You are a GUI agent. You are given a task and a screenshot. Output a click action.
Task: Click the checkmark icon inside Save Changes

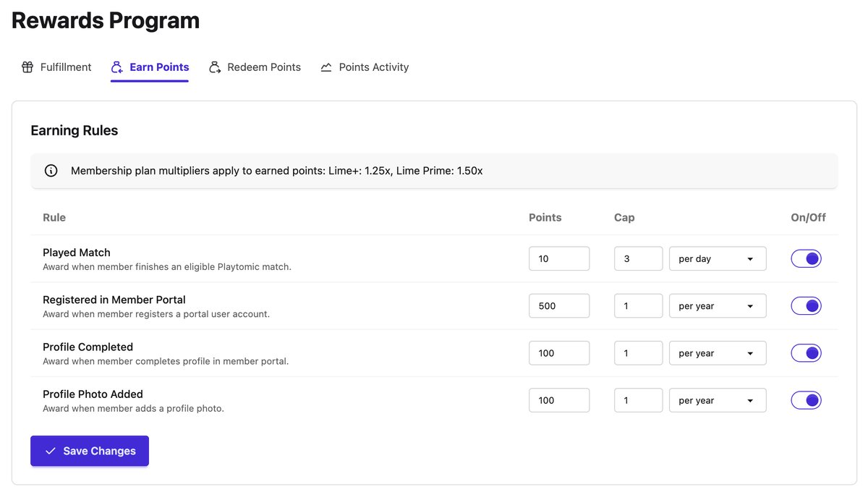point(51,450)
